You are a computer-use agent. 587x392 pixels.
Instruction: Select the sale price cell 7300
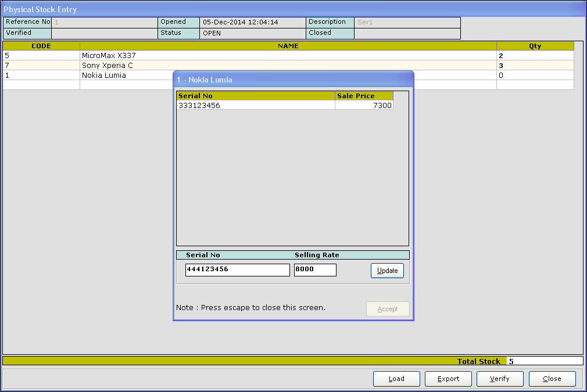364,106
